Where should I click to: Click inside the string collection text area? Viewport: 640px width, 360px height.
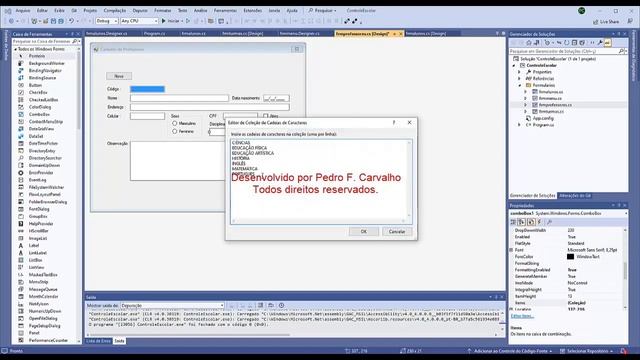pos(320,182)
